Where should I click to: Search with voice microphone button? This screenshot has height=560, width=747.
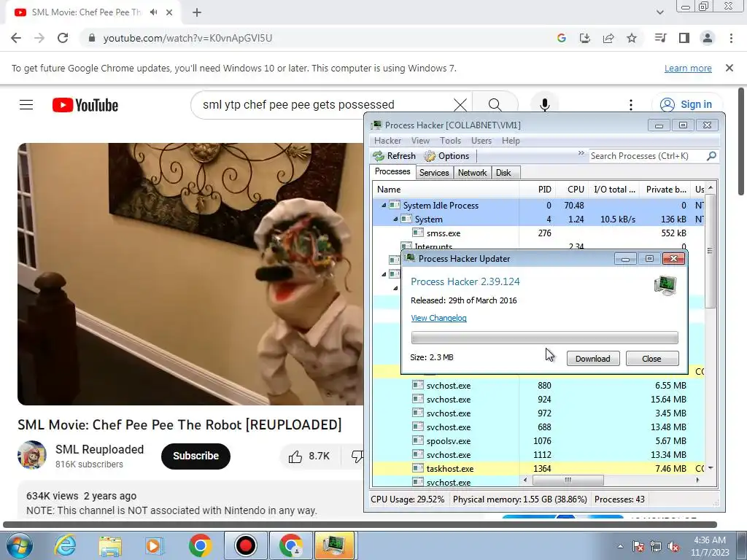click(545, 104)
